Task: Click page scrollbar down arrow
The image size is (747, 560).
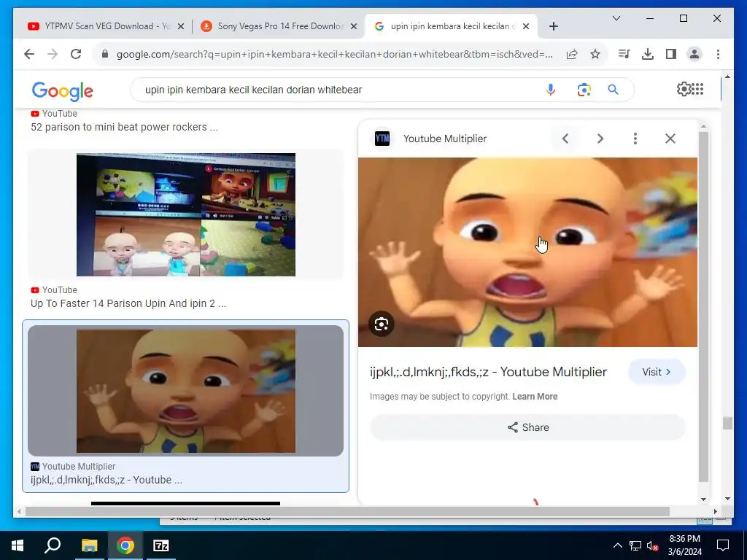Action: (727, 499)
